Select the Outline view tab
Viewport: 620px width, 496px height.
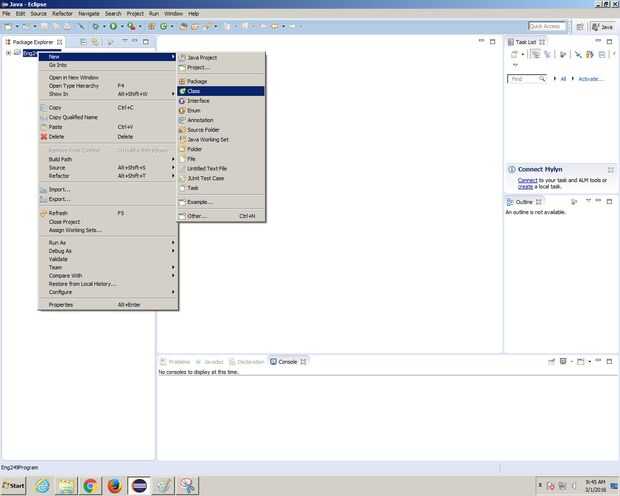(x=524, y=202)
